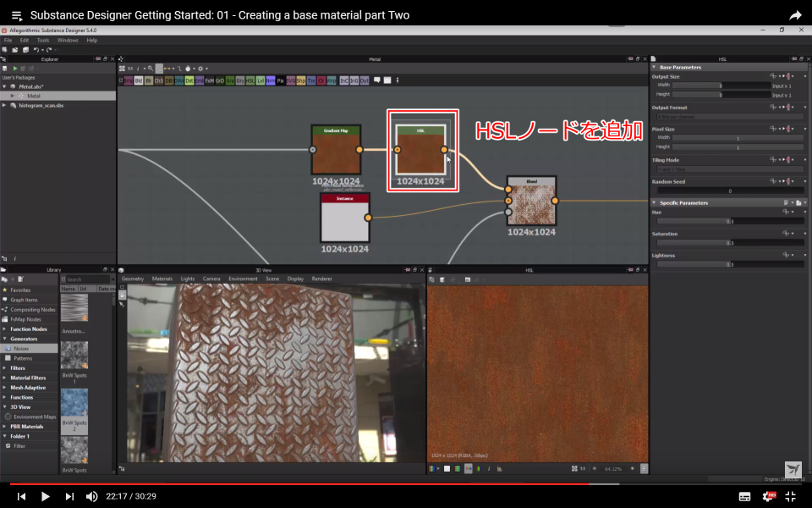Open the Edit menu

(x=25, y=40)
